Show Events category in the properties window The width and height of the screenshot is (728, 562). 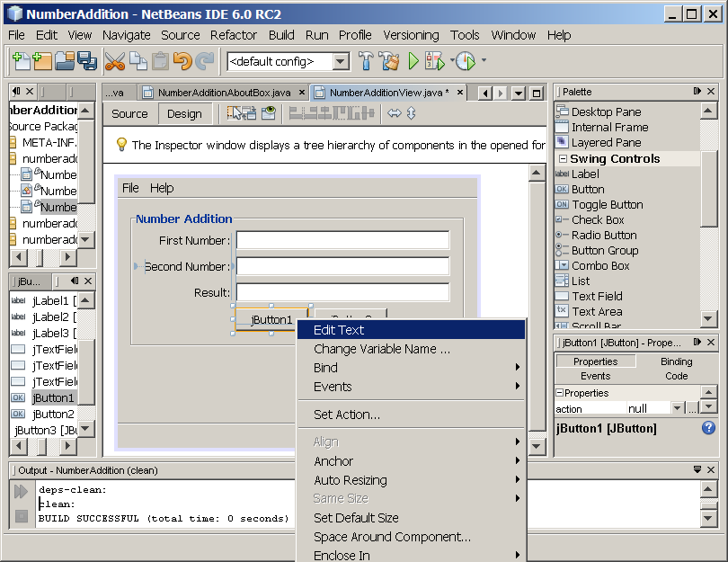pyautogui.click(x=595, y=376)
